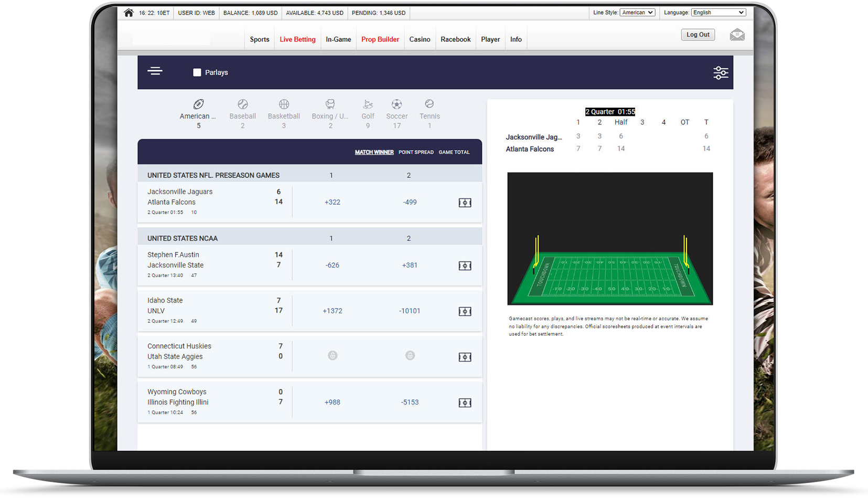Image resolution: width=868 pixels, height=498 pixels.
Task: Select the Basketball sport icon
Action: click(284, 104)
